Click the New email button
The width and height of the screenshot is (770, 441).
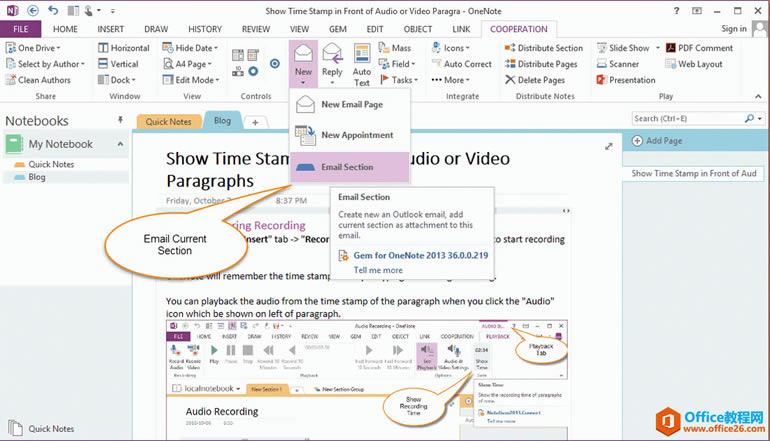tap(303, 64)
